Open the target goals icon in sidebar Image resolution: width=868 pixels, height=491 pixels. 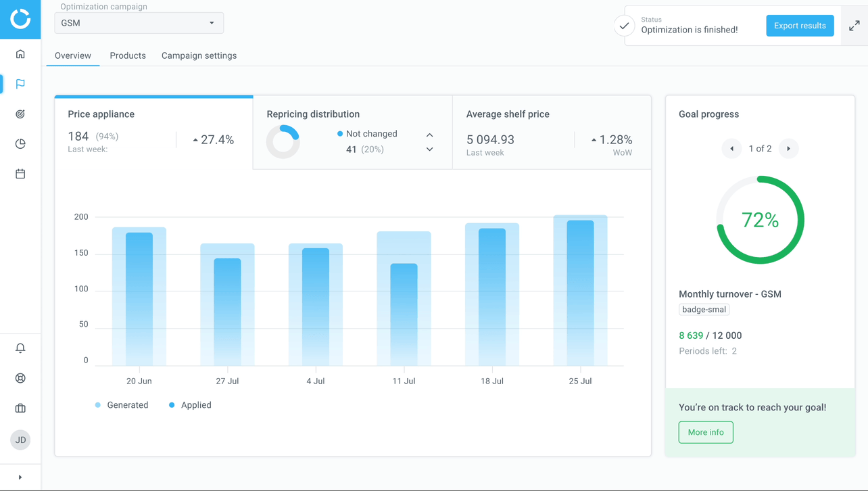(20, 114)
